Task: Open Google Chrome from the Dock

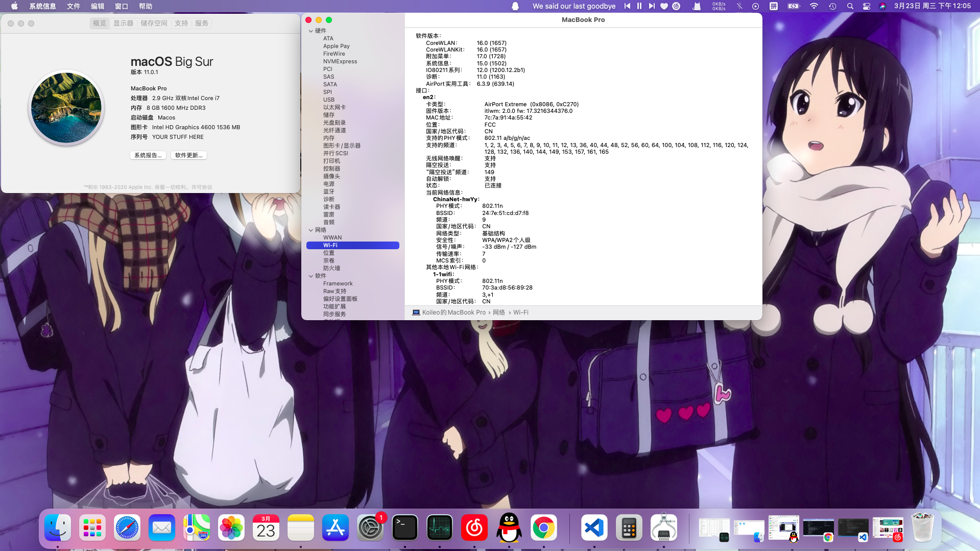Action: [x=544, y=527]
